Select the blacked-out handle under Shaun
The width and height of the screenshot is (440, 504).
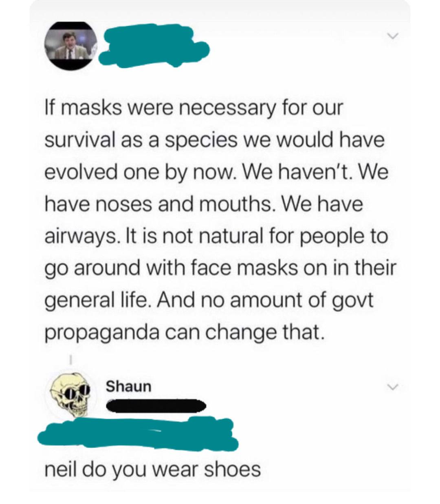click(x=156, y=406)
